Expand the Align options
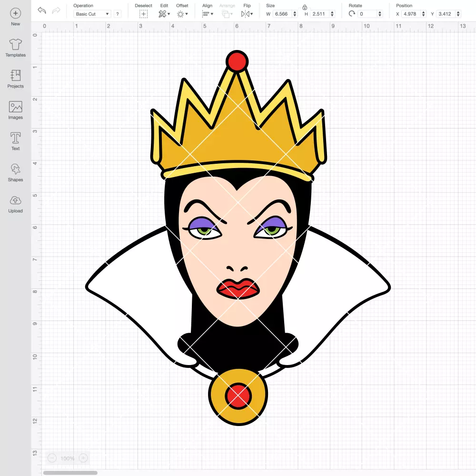Viewport: 476px width, 476px height. pos(208,14)
